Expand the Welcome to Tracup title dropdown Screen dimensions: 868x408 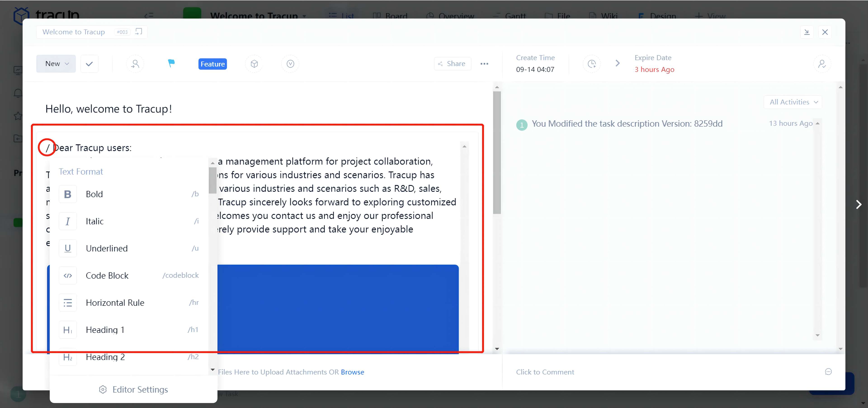(x=304, y=16)
